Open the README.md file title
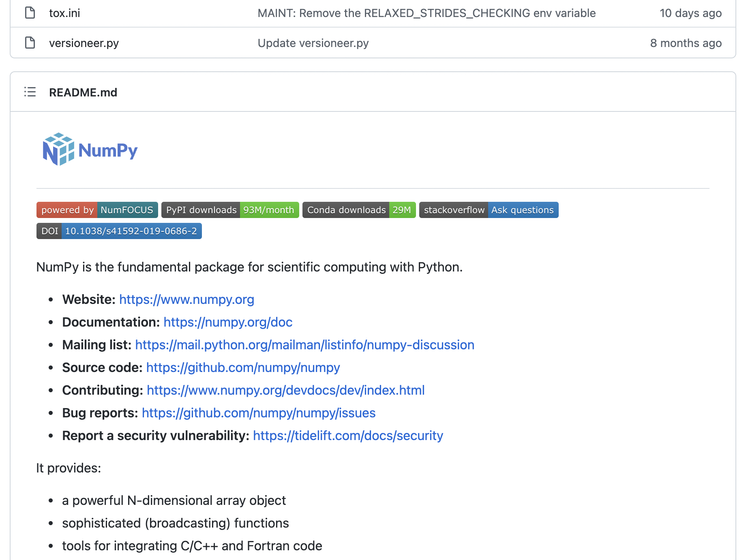Screen dimensions: 746x560 [83, 92]
